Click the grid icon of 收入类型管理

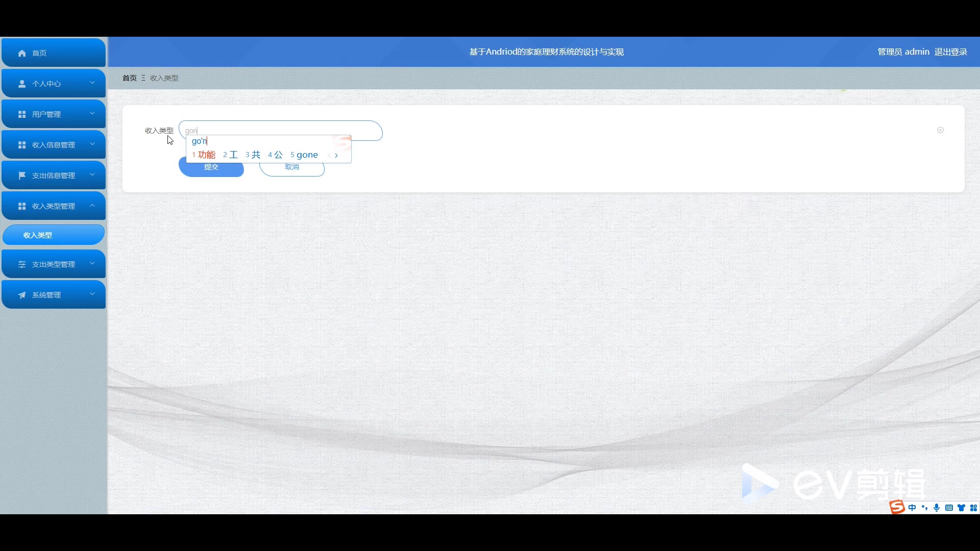click(x=22, y=206)
